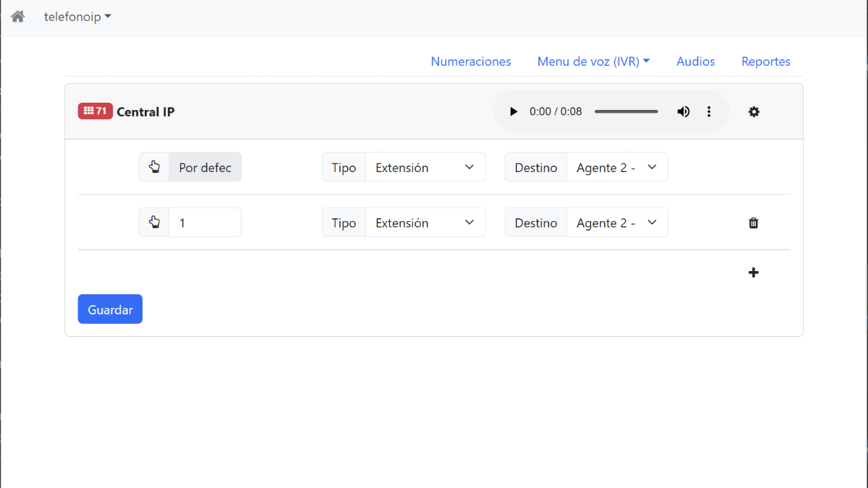Click the hand icon in Por defec row
The width and height of the screenshot is (868, 488).
pyautogui.click(x=154, y=167)
